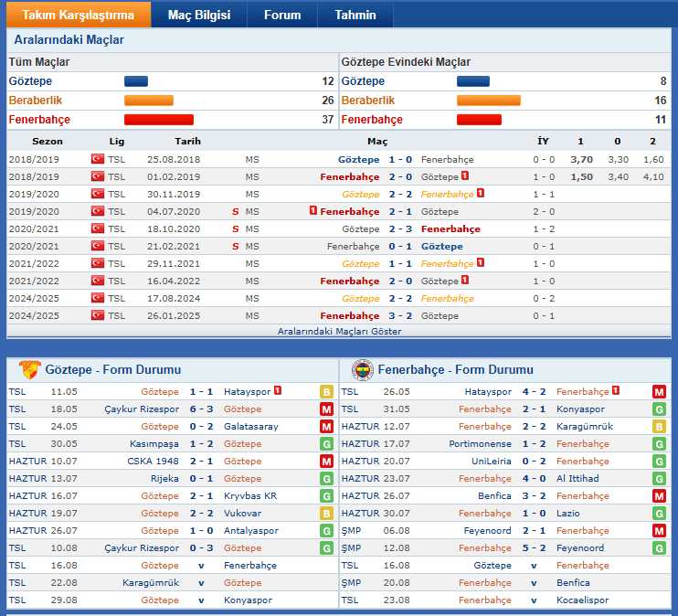Click the Göztepe 2 - 3 Fenerbahçe score

pyautogui.click(x=400, y=228)
